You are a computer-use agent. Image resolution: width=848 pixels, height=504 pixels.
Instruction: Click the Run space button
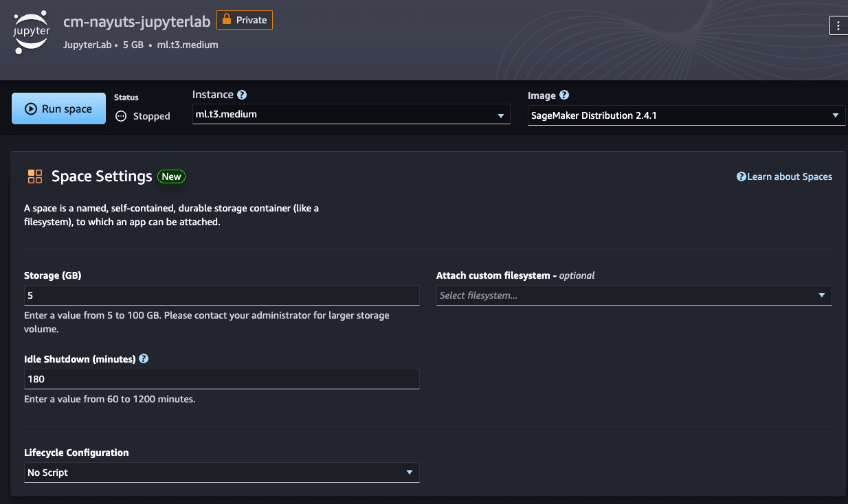(x=58, y=108)
